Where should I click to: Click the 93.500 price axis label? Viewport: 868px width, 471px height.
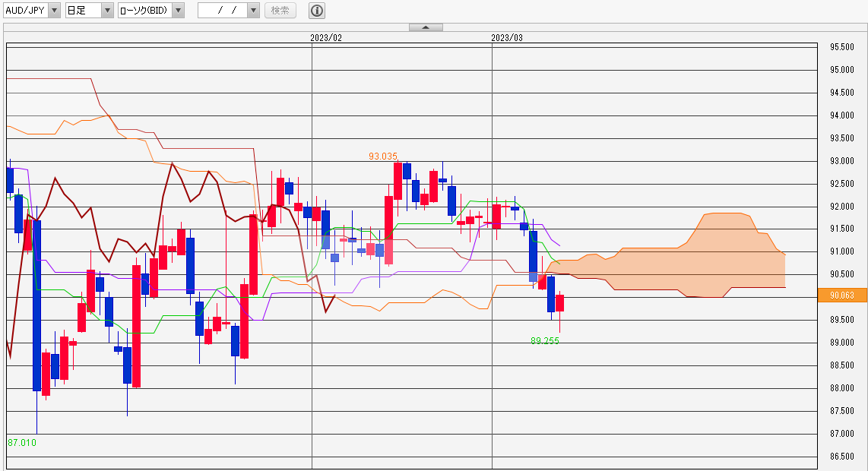[x=842, y=138]
